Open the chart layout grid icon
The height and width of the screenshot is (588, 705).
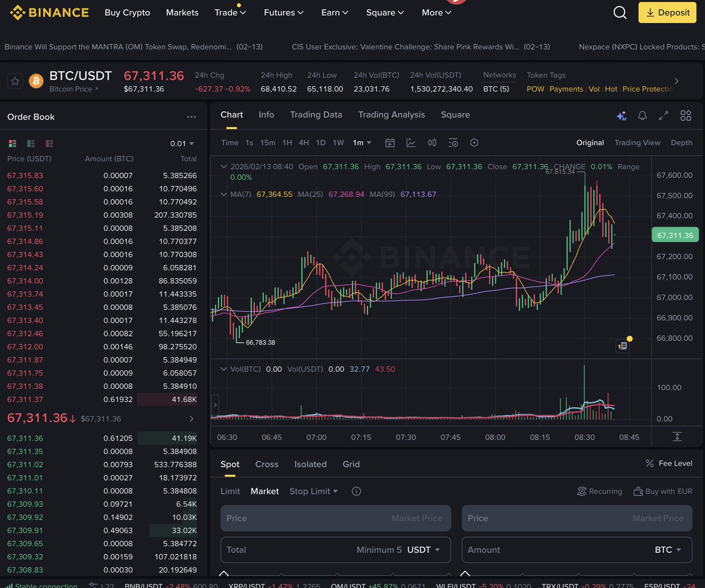pos(686,116)
